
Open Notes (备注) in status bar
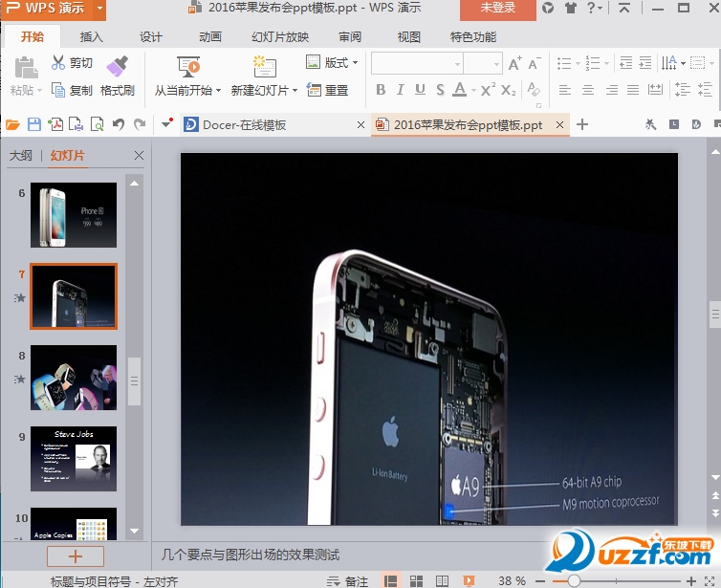(348, 581)
